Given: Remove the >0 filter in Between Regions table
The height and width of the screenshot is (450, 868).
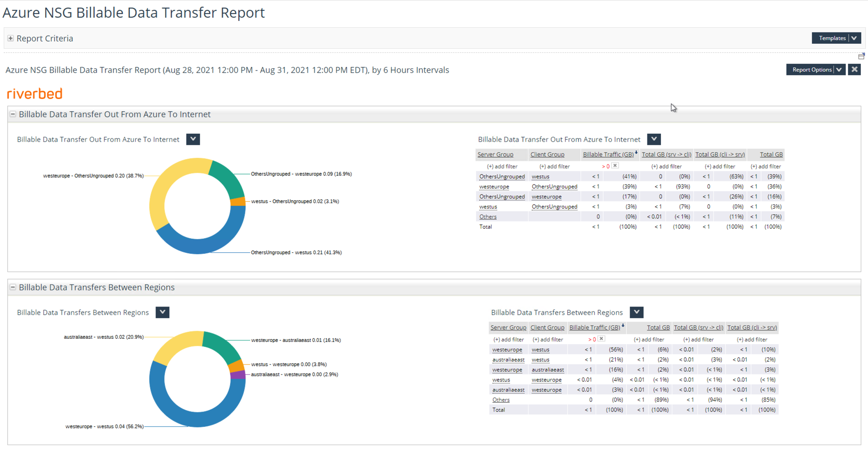Looking at the screenshot, I should pyautogui.click(x=601, y=339).
